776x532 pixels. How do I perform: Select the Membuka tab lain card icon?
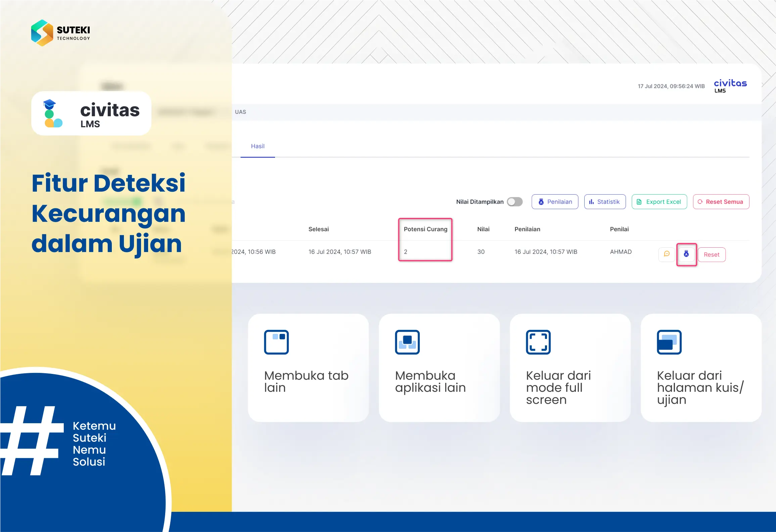pos(276,342)
